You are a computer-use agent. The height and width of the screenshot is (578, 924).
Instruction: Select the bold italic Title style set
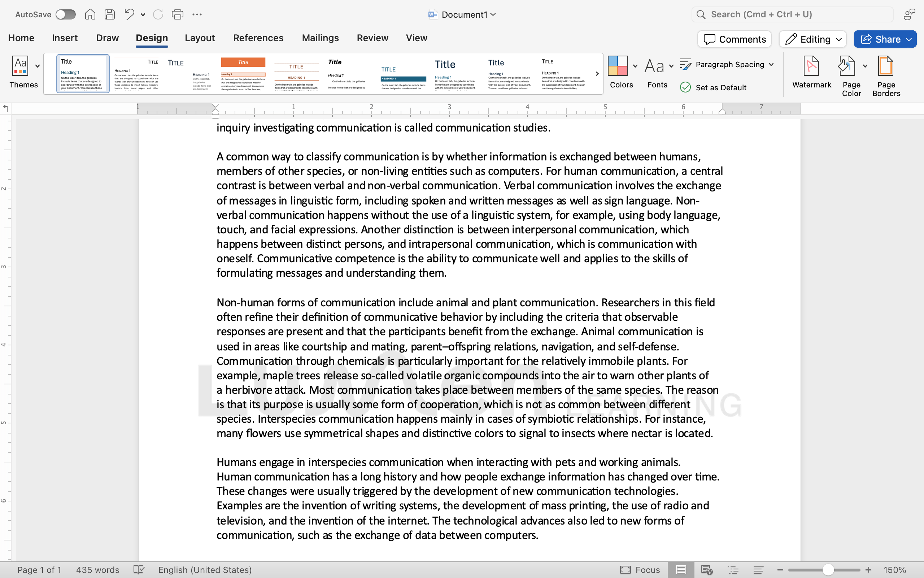[350, 74]
